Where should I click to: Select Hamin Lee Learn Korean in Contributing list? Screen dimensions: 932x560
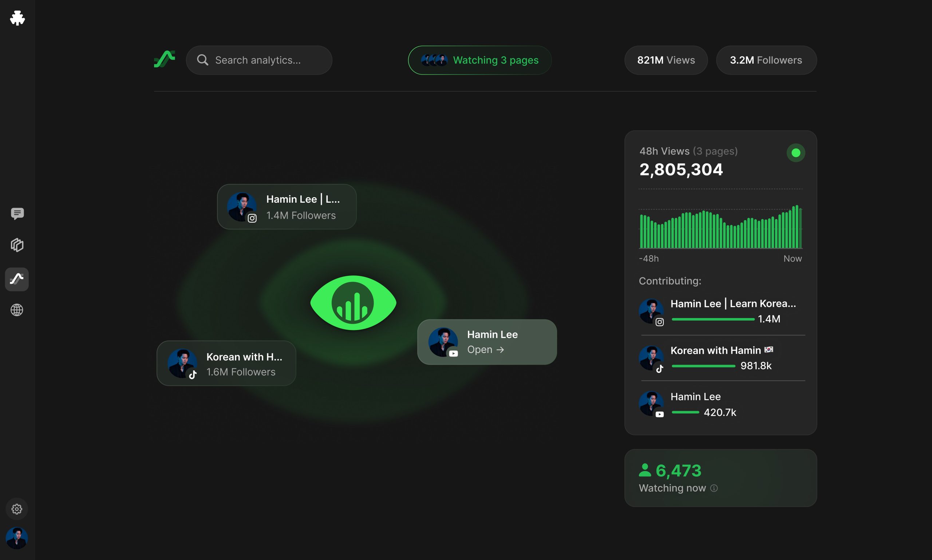coord(732,303)
